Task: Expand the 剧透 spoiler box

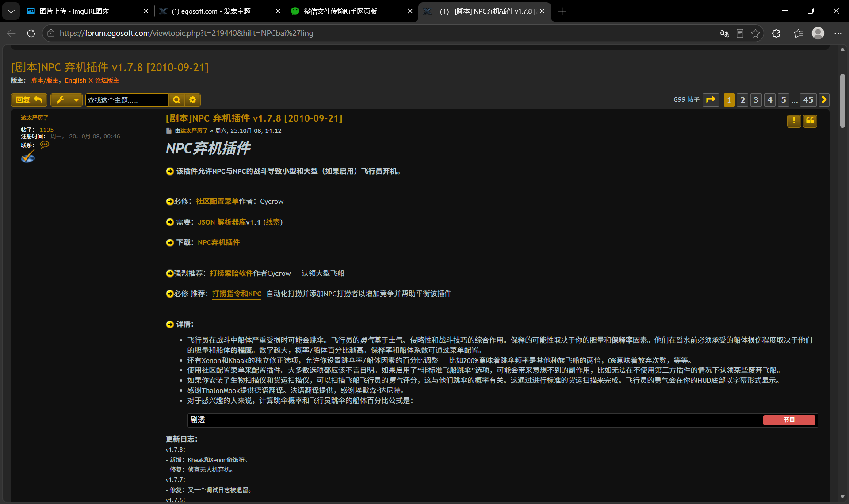Action: pos(503,420)
